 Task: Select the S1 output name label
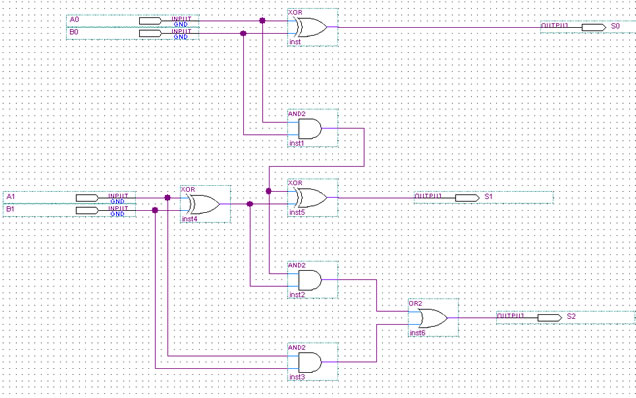coord(489,196)
